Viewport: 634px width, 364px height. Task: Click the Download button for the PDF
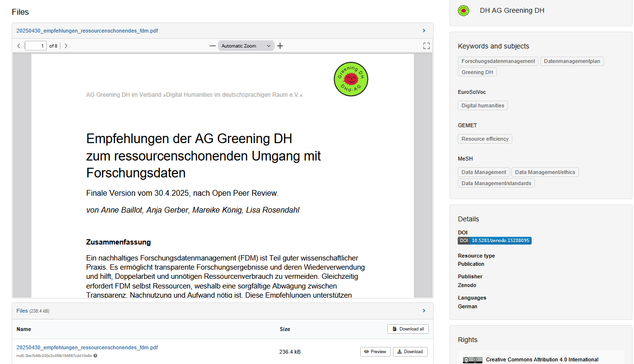coord(410,352)
